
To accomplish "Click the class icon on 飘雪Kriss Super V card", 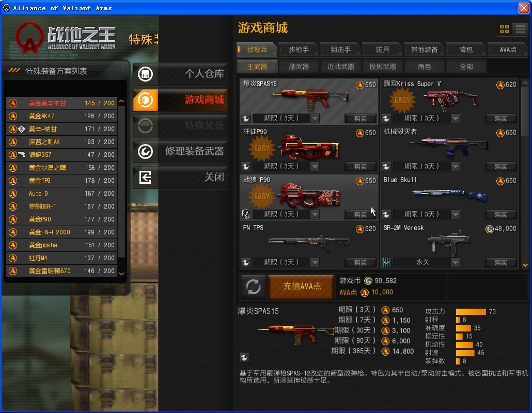I will [386, 118].
